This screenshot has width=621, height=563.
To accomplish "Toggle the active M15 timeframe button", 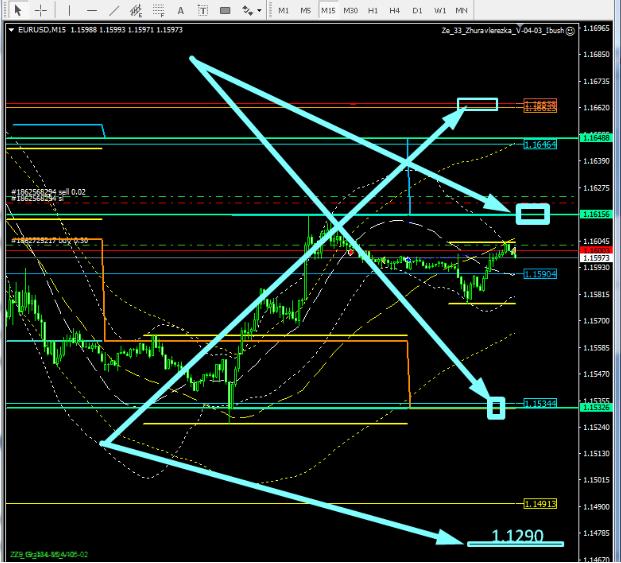I will coord(328,10).
